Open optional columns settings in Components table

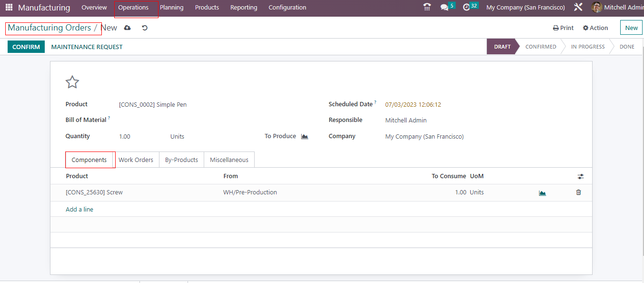coord(580,176)
